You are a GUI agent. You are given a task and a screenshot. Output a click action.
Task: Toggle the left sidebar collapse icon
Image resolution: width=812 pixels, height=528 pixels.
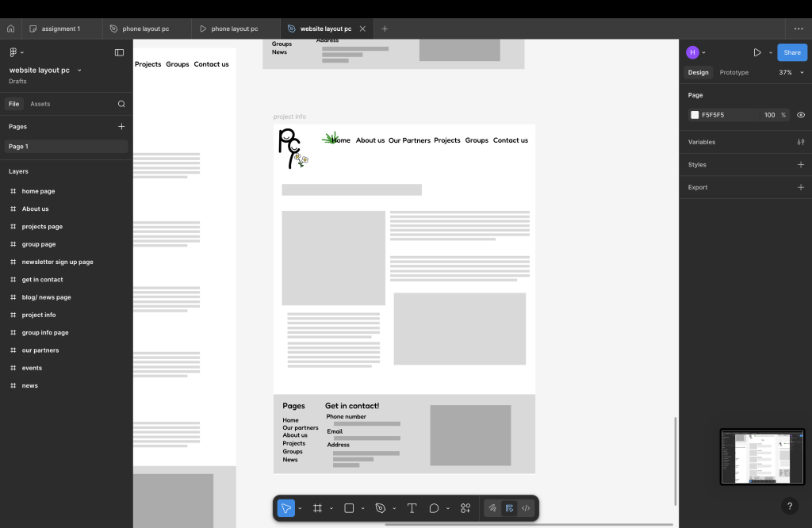coord(119,52)
